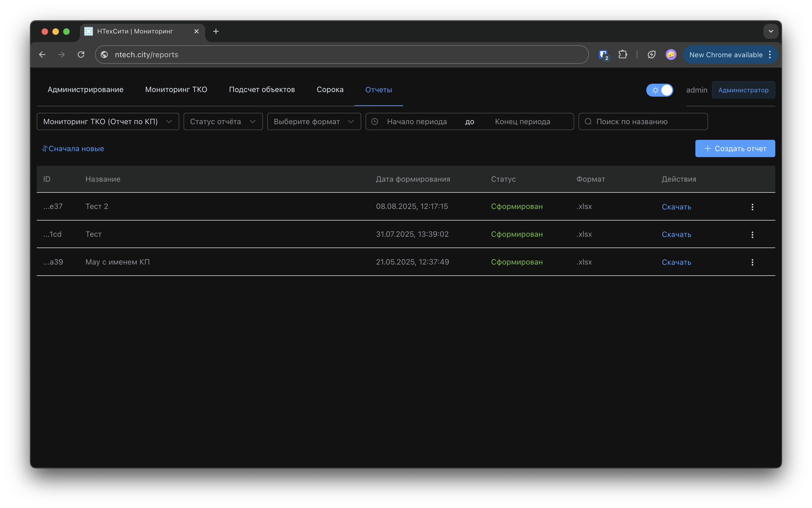Open the Выберите формат dropdown
The height and width of the screenshot is (508, 812).
point(314,122)
